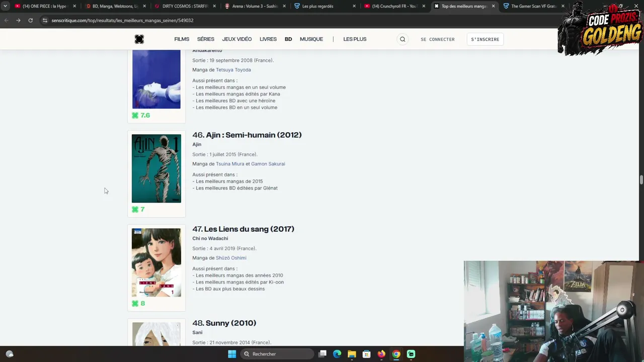Click the Les Liens du sang cover thumbnail
Viewport: 644px width, 362px height.
pos(156,262)
